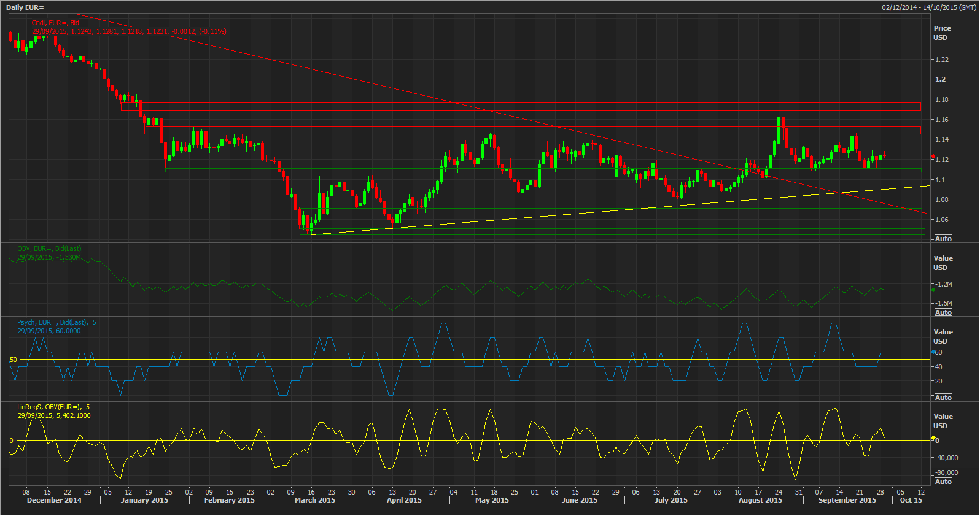The width and height of the screenshot is (980, 516).
Task: Click the Auto button in Psych pane
Action: click(x=943, y=398)
